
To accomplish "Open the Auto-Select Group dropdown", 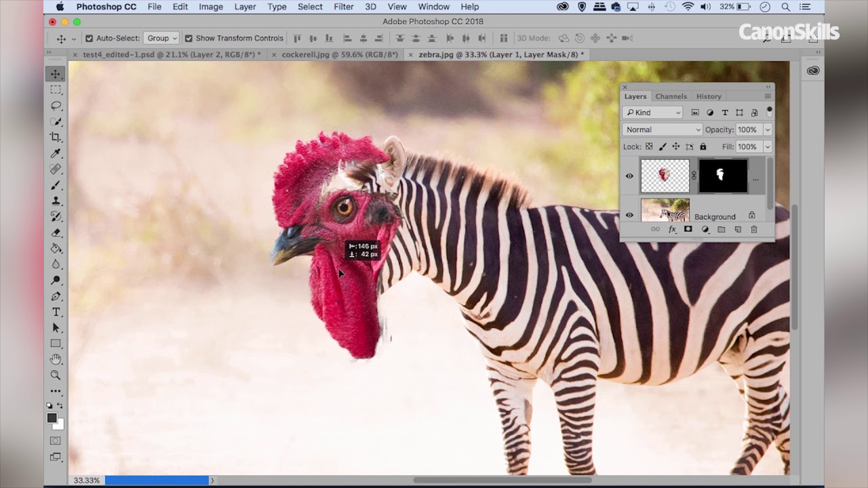I will point(161,39).
